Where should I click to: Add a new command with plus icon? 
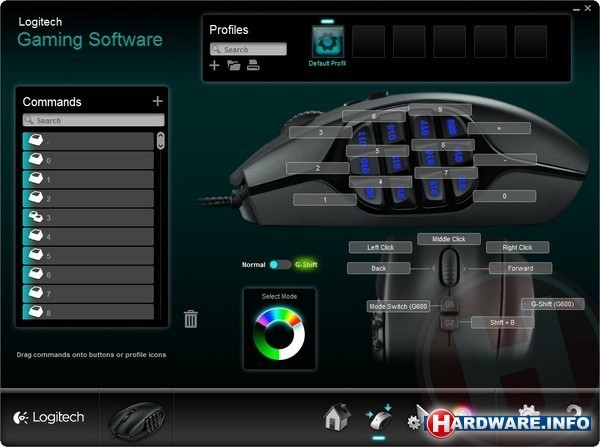click(158, 101)
